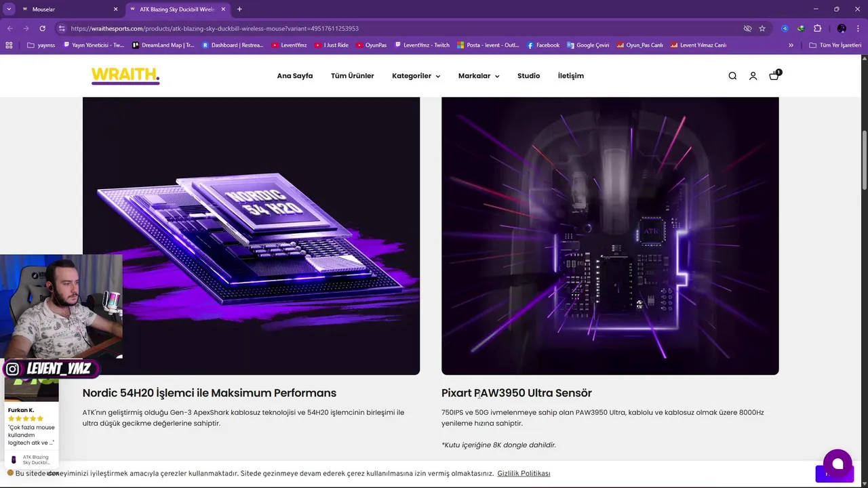Image resolution: width=868 pixels, height=488 pixels.
Task: Open Gizlilik Politikası link
Action: click(x=524, y=473)
